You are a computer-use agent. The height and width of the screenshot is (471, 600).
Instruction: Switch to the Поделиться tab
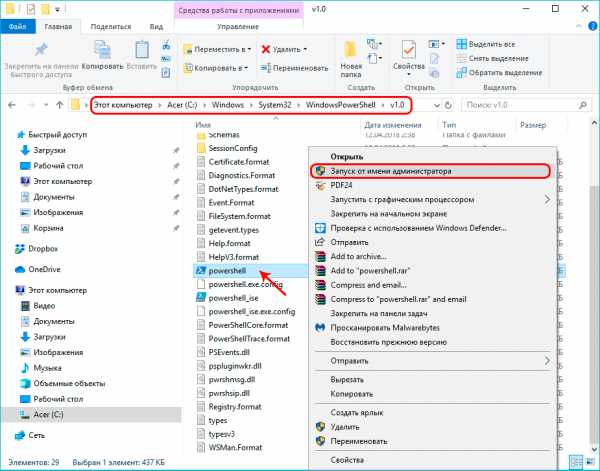tap(111, 26)
